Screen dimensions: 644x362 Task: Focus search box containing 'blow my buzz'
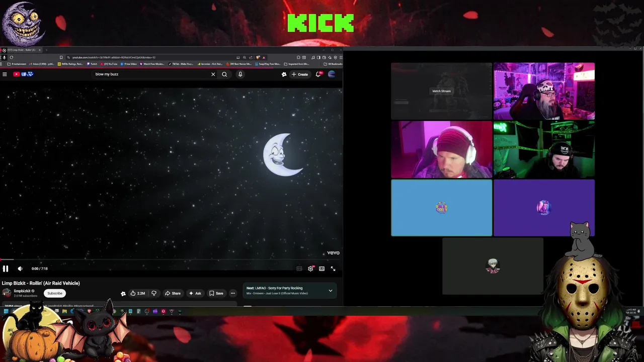[151, 74]
